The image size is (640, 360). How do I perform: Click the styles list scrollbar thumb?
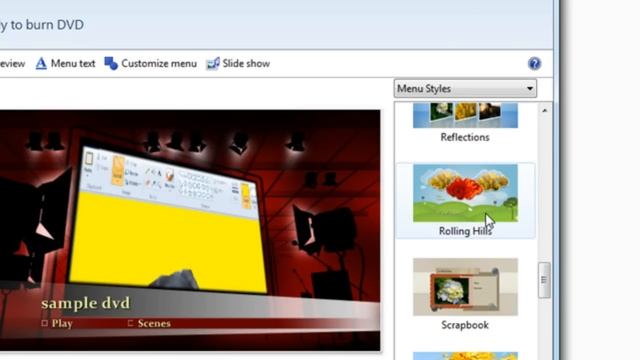(x=544, y=280)
